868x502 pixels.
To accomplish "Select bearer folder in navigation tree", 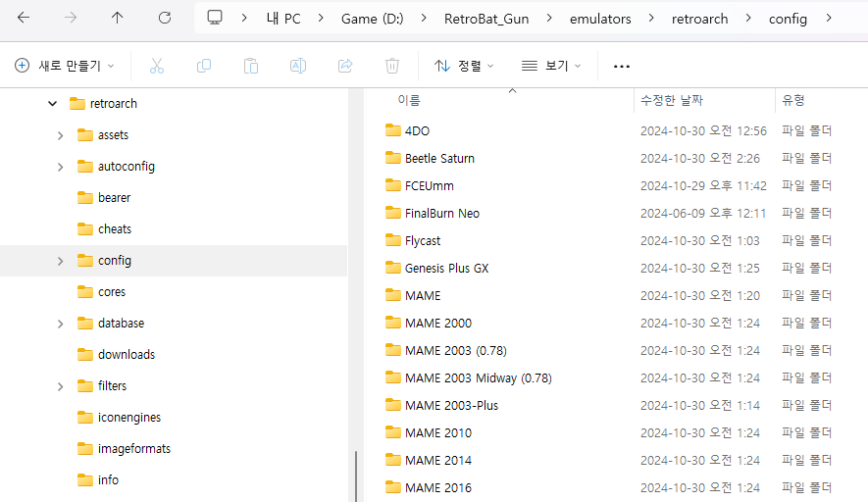I will (x=104, y=198).
